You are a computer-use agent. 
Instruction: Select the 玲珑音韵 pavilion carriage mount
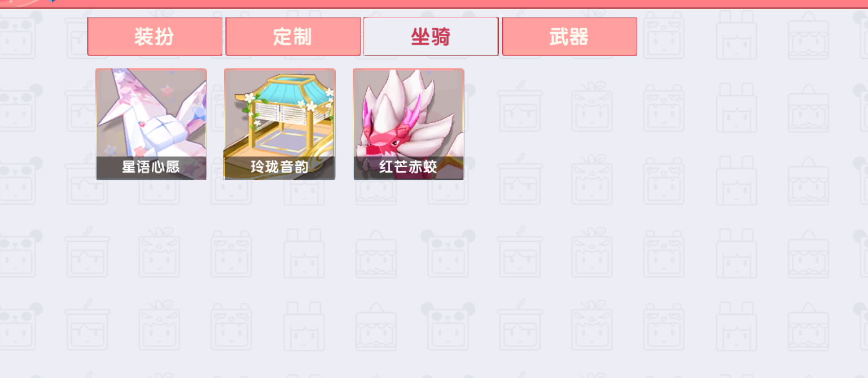coord(279,124)
